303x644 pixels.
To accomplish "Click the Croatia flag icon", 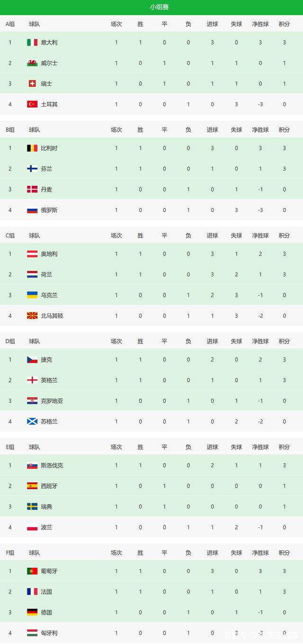I will coord(32,401).
